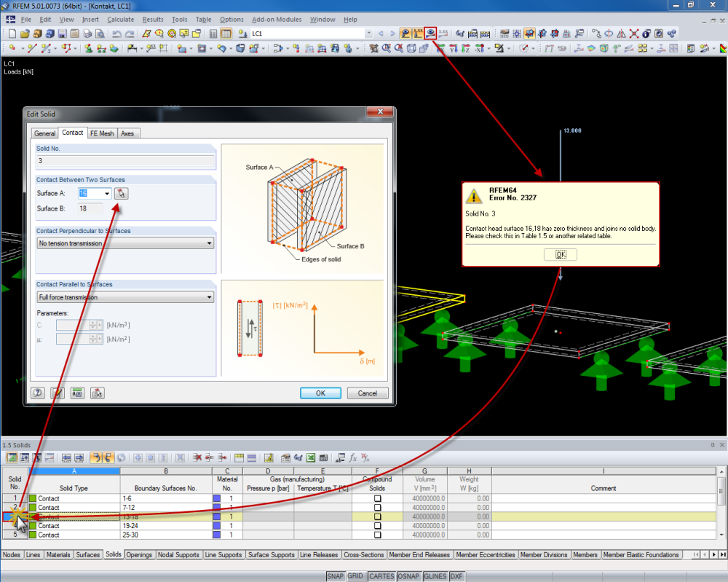Click the next load case arrow
Screen dimensions: 728x582
(392, 34)
